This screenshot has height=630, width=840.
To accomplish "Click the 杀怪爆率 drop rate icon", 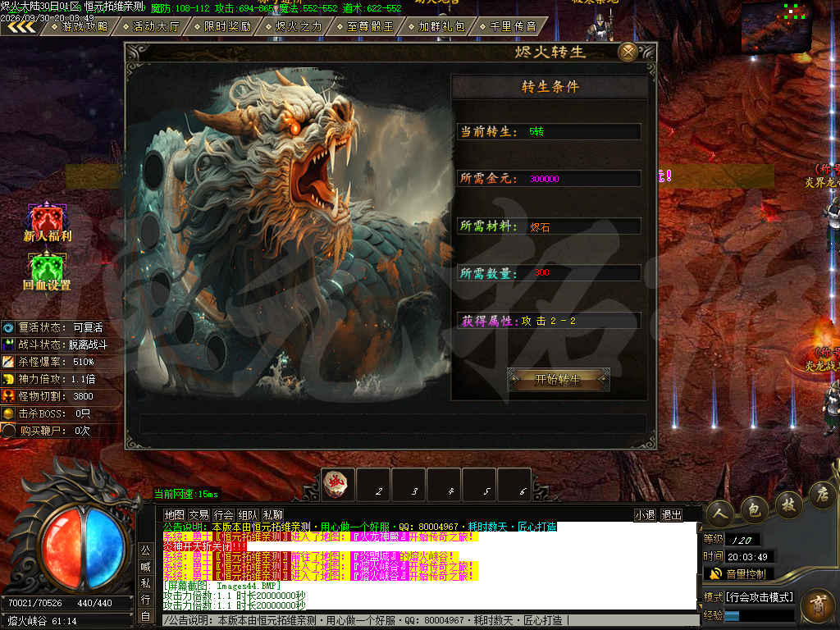I will 8,362.
